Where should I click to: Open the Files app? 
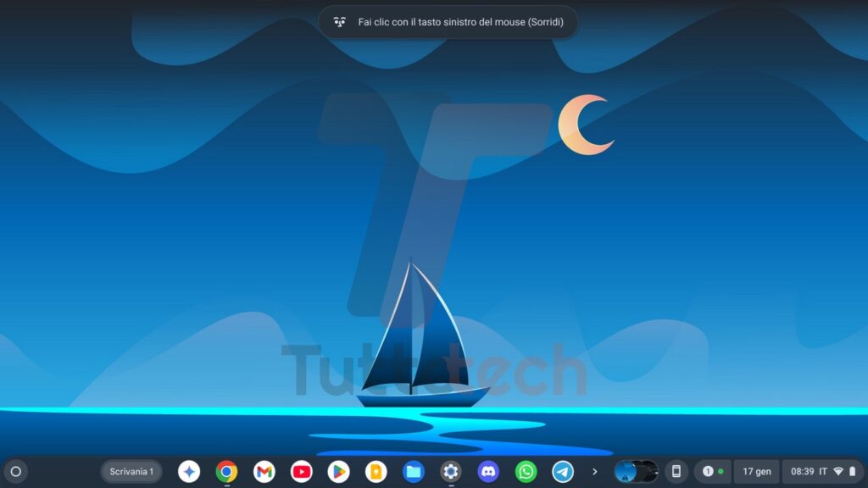coord(413,472)
